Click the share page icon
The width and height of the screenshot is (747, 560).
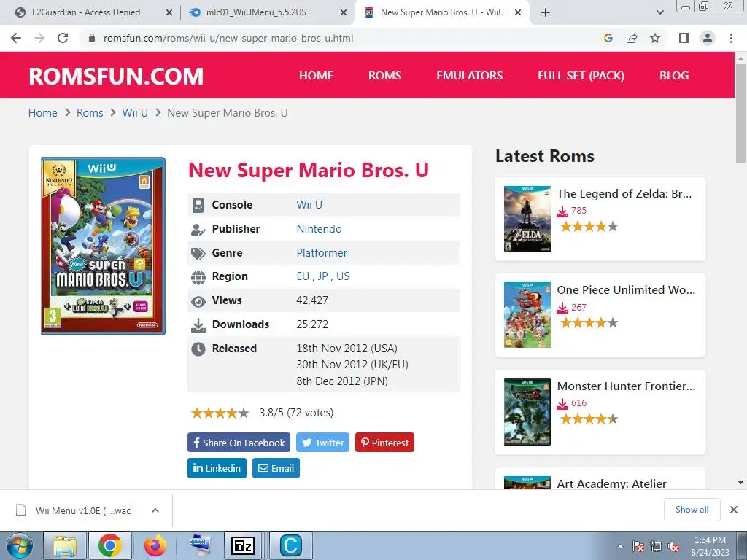pos(632,38)
